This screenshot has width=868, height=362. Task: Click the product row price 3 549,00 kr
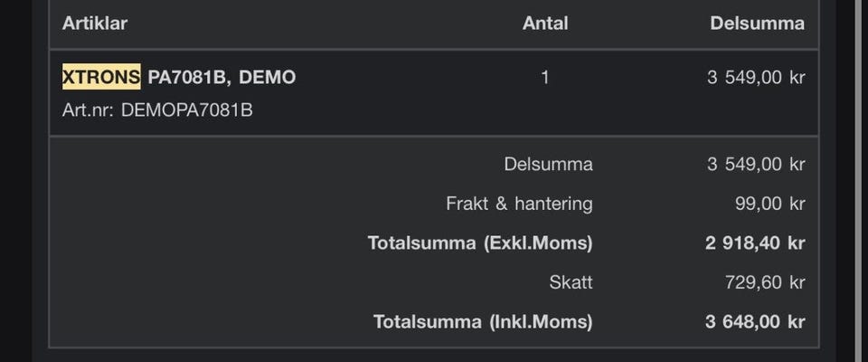tap(755, 77)
